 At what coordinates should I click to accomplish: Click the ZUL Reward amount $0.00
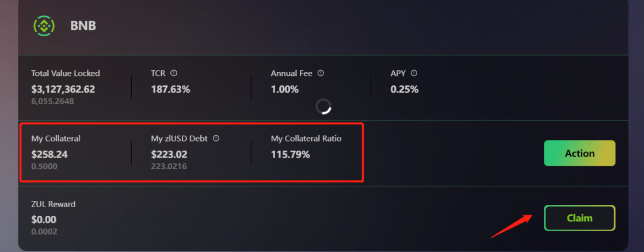click(x=44, y=220)
